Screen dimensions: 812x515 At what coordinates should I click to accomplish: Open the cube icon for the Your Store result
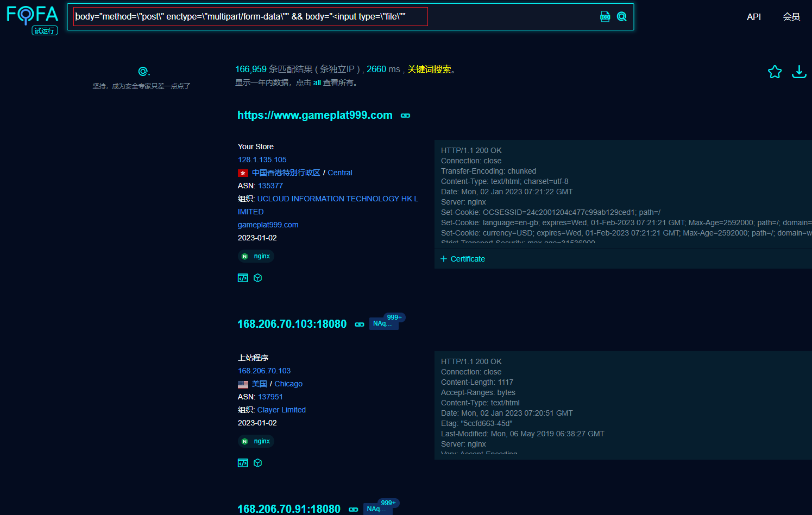point(258,278)
